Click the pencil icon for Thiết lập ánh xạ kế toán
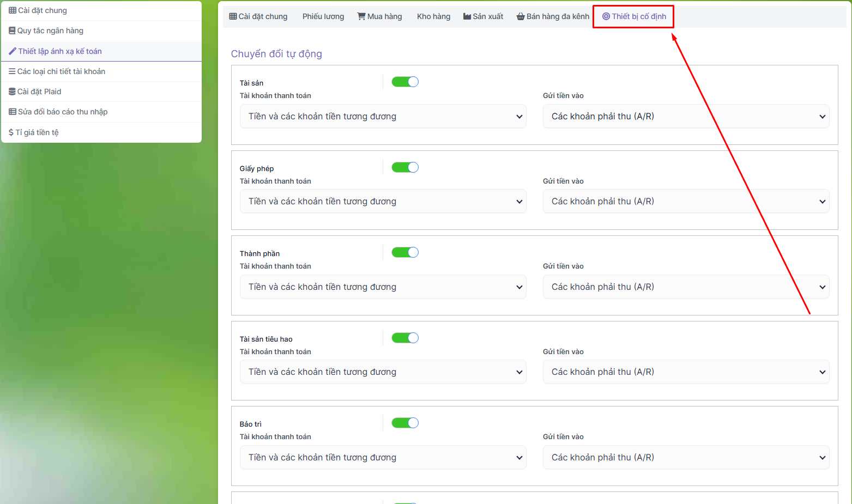 [13, 51]
